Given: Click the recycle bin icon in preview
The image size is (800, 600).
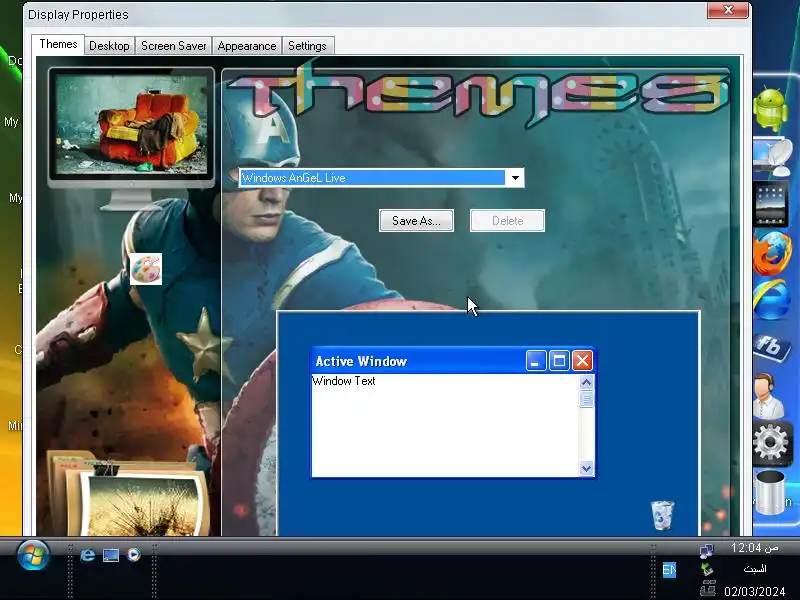Looking at the screenshot, I should click(662, 515).
